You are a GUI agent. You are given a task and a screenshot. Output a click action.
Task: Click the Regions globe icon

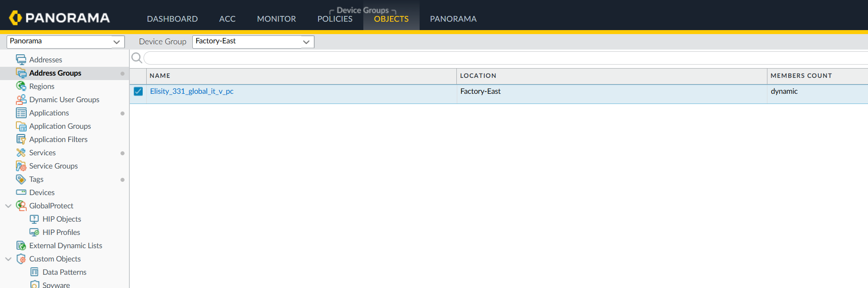pos(21,86)
